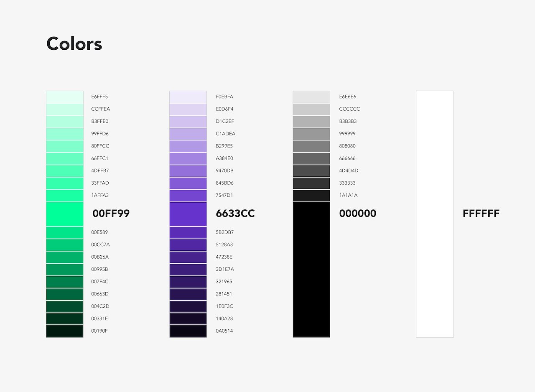
Task: Click the 00FF99 primary green swatch
Action: 65,214
